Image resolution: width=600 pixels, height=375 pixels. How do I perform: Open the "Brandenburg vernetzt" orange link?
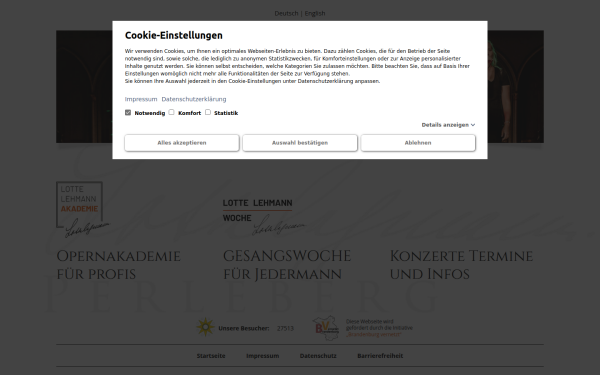374,334
